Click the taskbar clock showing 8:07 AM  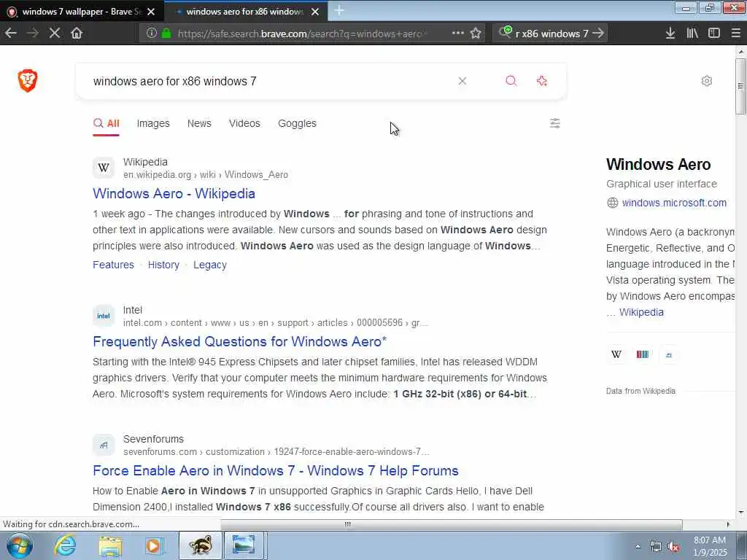(710, 546)
